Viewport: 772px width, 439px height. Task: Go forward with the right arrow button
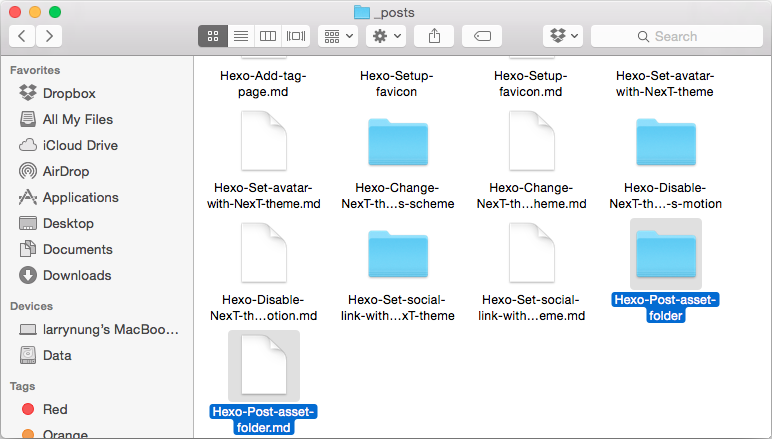(49, 36)
